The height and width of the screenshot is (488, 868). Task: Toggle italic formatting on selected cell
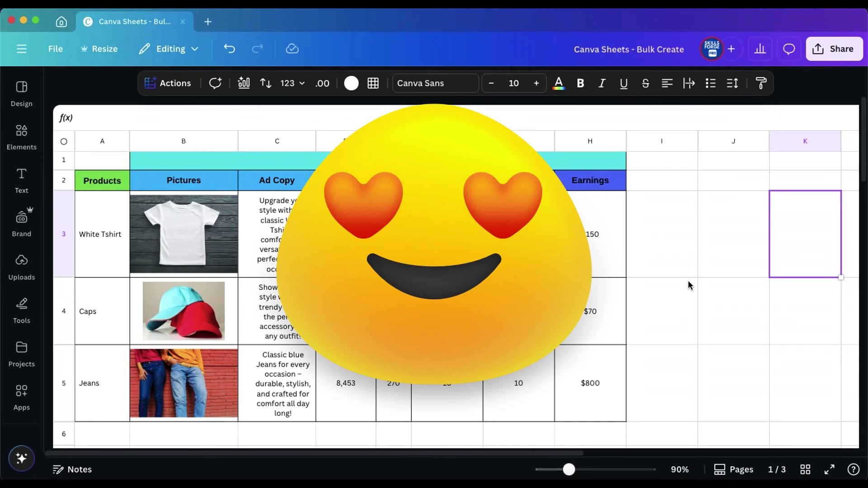pyautogui.click(x=602, y=83)
